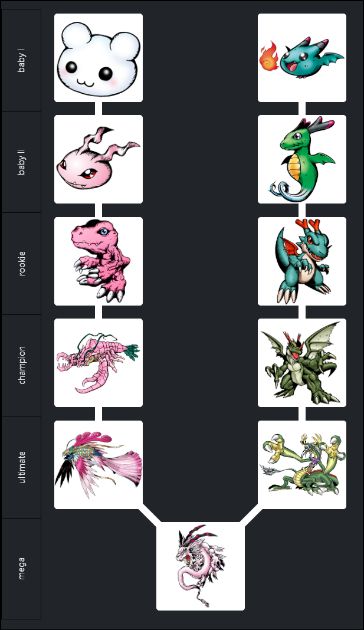Click connector between green ultimate and mega

click(x=251, y=516)
